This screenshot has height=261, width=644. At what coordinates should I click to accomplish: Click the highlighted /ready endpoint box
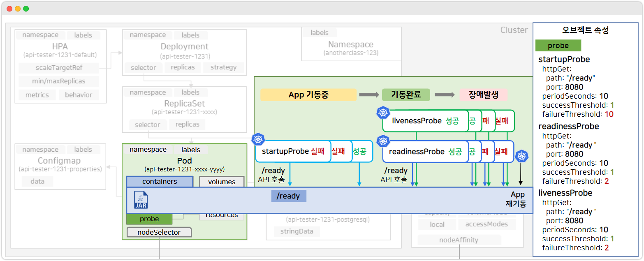click(x=289, y=196)
